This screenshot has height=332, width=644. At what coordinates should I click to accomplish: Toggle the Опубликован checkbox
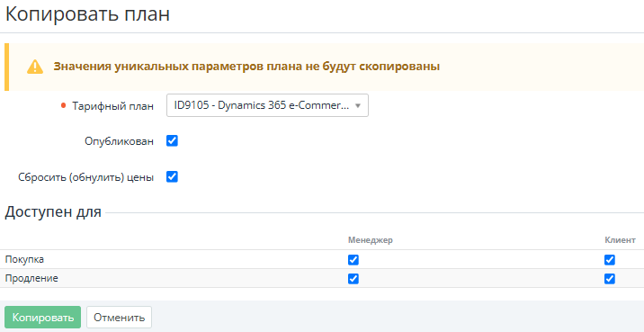pyautogui.click(x=172, y=141)
